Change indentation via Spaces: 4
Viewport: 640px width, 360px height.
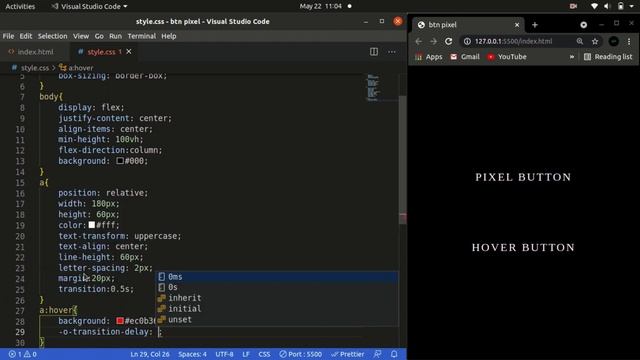tap(192, 354)
